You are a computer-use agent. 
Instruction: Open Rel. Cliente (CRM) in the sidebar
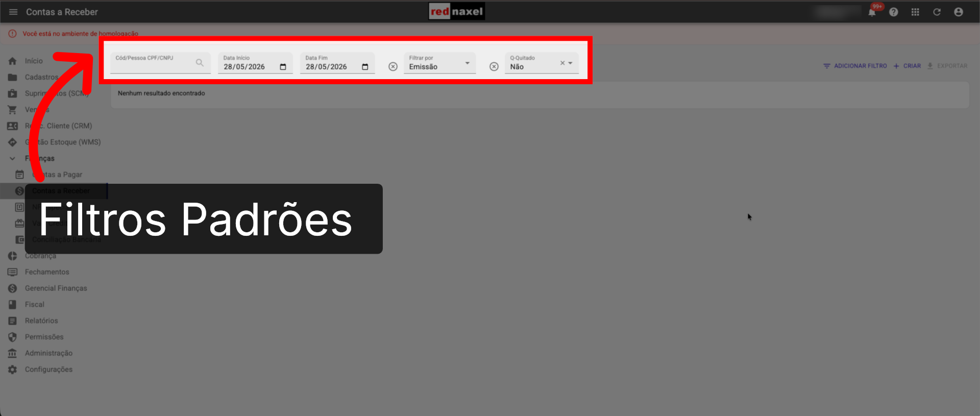[58, 126]
